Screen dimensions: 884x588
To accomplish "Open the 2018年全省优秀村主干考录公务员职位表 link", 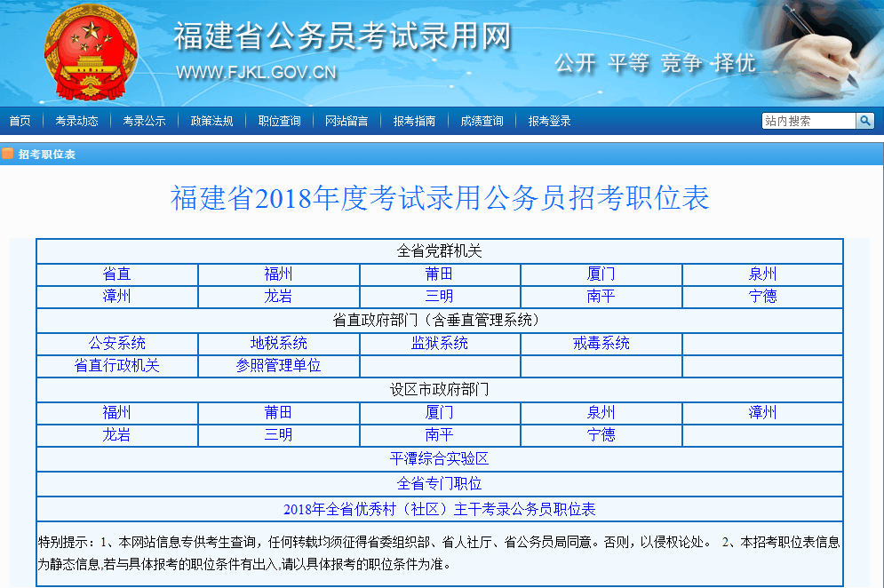I will [440, 508].
